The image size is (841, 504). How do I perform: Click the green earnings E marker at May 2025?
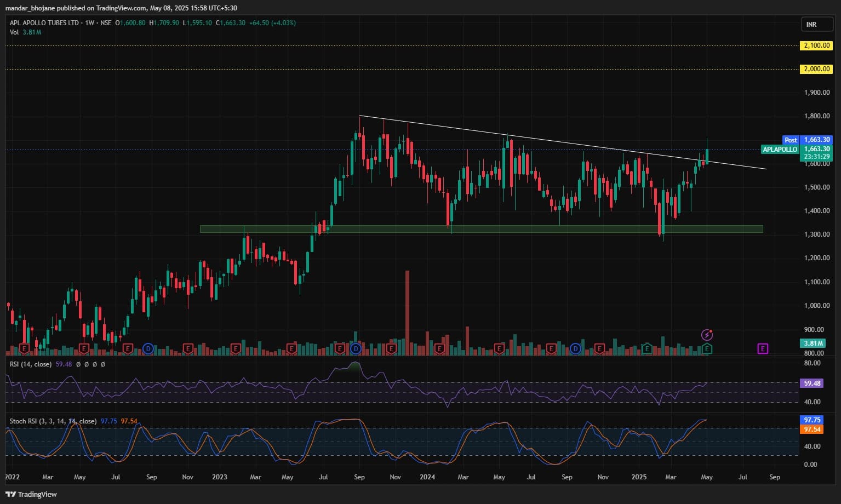707,348
